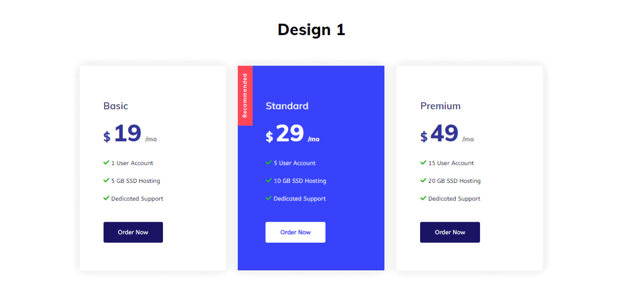Click the checkmark beside 10 GB SSD Hosting
Screen dimensions: 644x300
pyautogui.click(x=269, y=180)
